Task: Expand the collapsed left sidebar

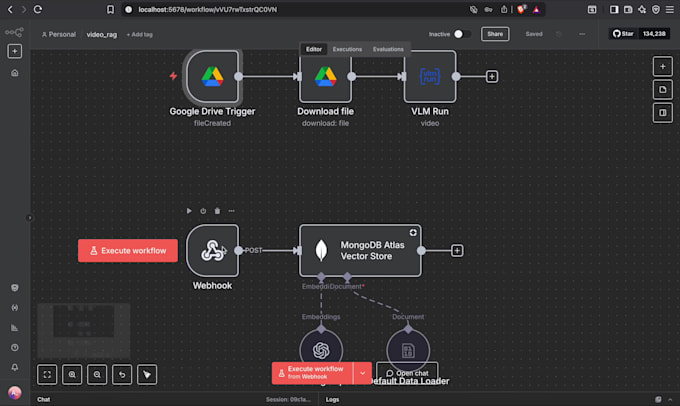Action: click(x=29, y=218)
